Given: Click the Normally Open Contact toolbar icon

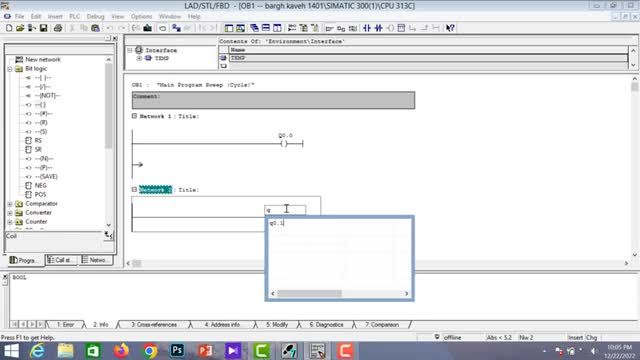Looking at the screenshot, I should [x=367, y=28].
